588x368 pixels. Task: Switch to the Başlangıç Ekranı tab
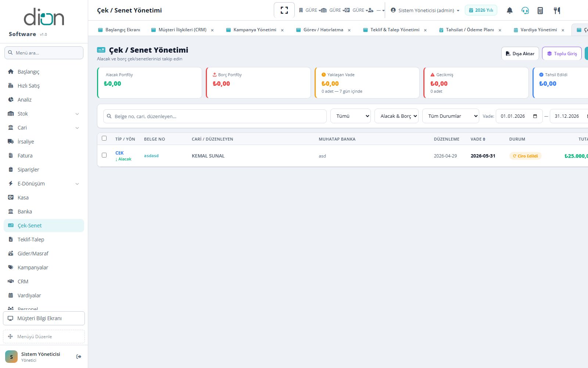[x=119, y=30]
